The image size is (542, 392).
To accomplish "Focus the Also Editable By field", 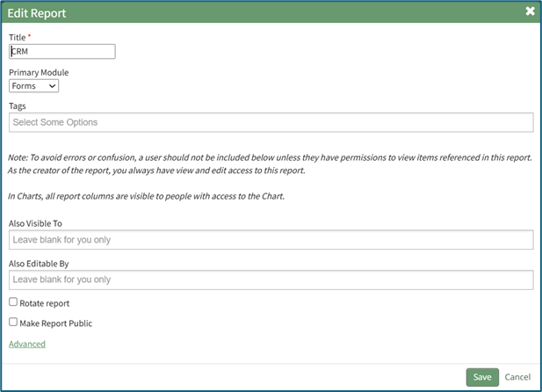I will pos(271,279).
